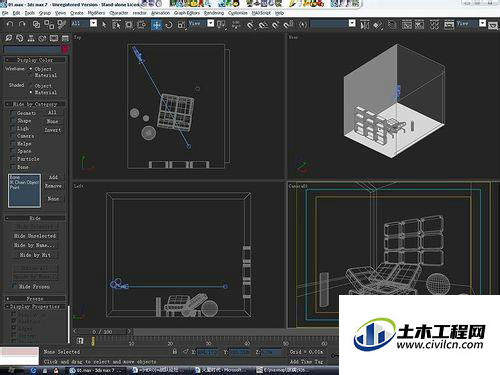Toggle the Helpers hide checkbox
500x375 pixels.
click(x=13, y=144)
